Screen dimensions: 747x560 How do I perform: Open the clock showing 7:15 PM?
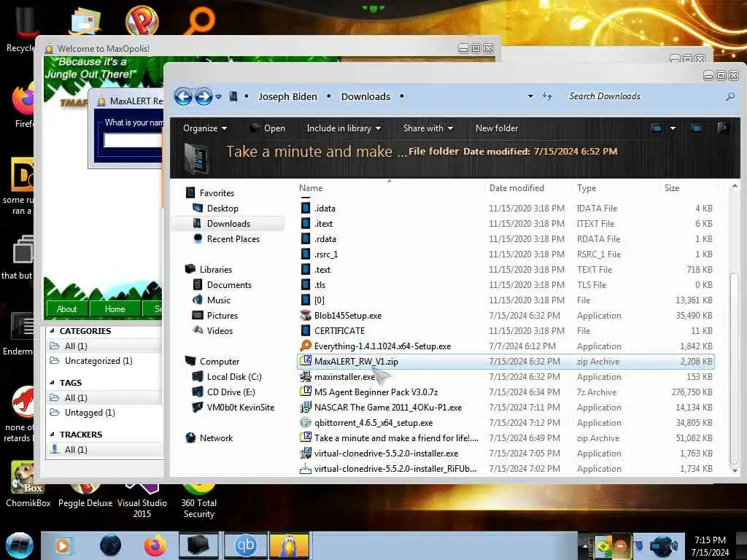point(710,546)
